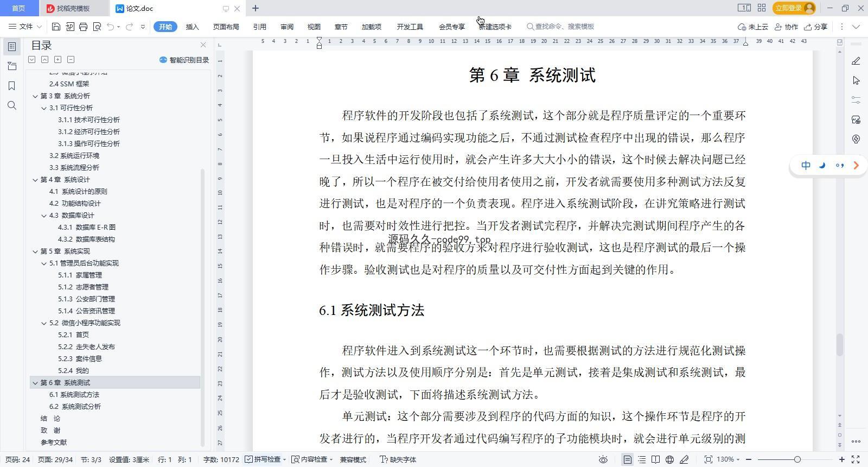Click 智能识别目录 button
Screen dimensions: 868x467
click(184, 60)
